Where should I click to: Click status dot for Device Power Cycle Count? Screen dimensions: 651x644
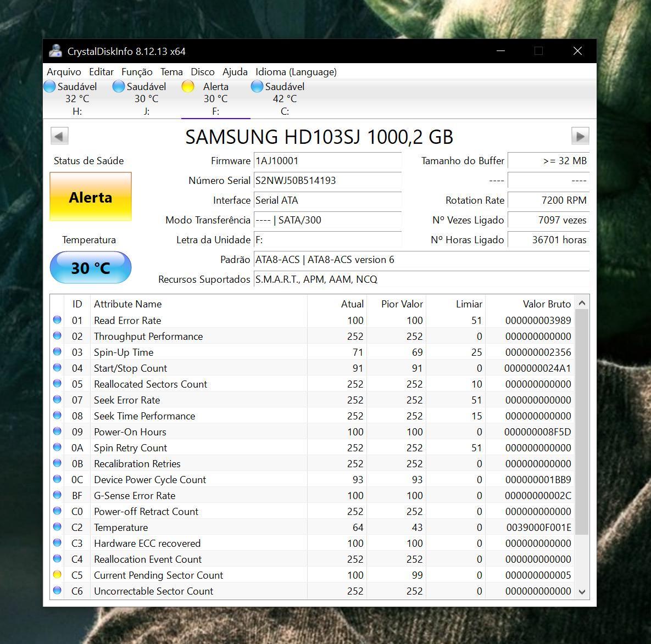57,479
